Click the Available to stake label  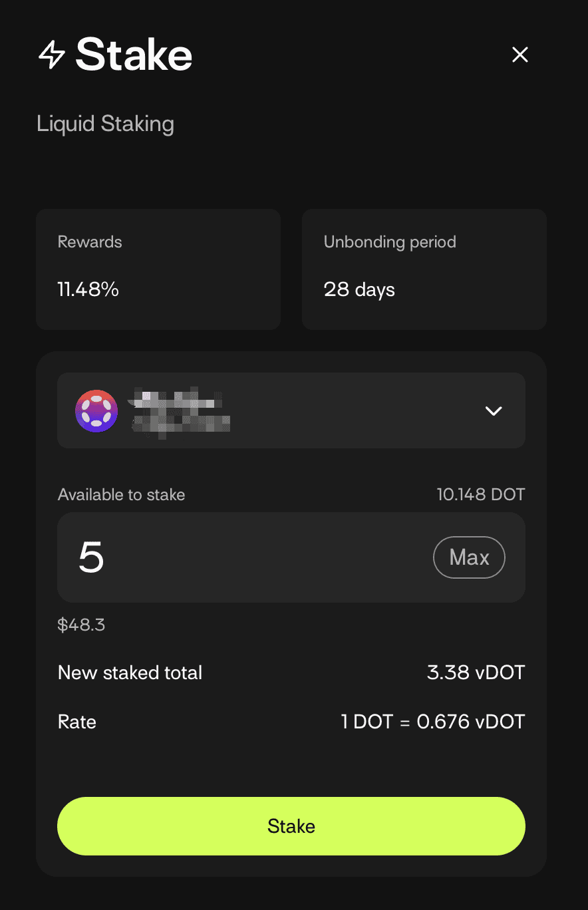point(121,495)
